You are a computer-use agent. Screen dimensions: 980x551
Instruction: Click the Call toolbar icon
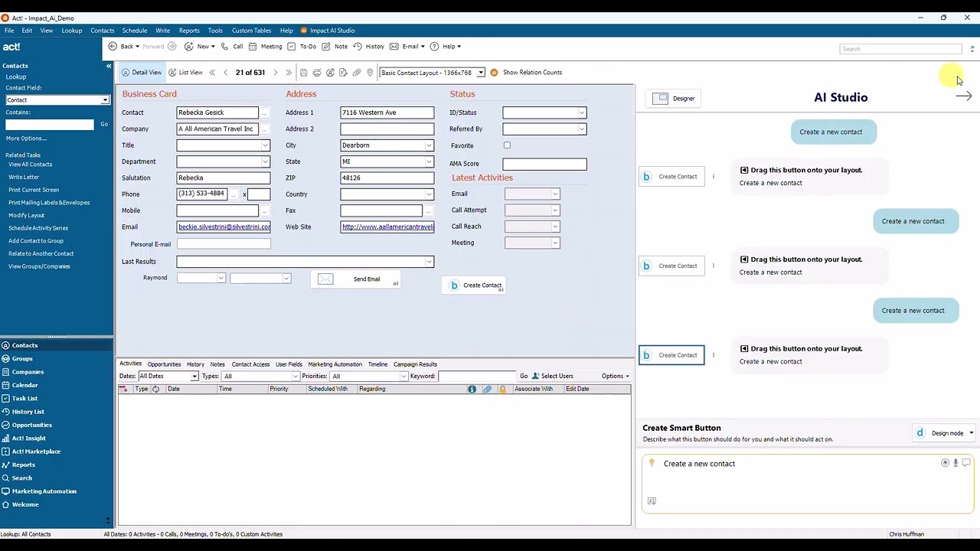coord(232,47)
